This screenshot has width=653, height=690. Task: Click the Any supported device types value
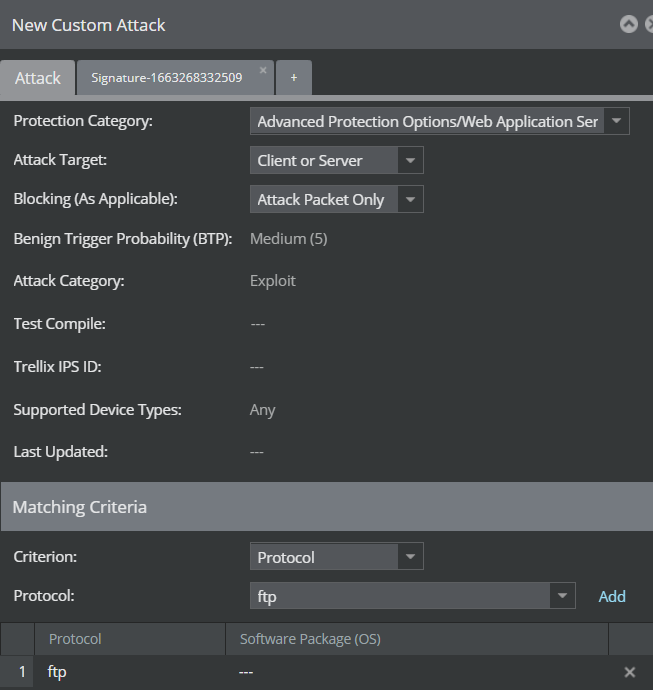[x=262, y=410]
